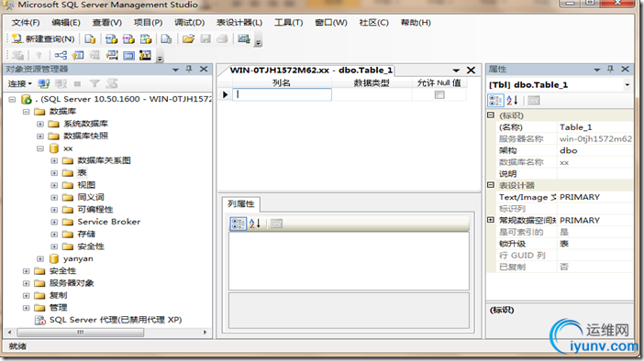Viewport: 644px width, 361px height.
Task: Open the 表设计器(L) menu
Action: pyautogui.click(x=239, y=23)
